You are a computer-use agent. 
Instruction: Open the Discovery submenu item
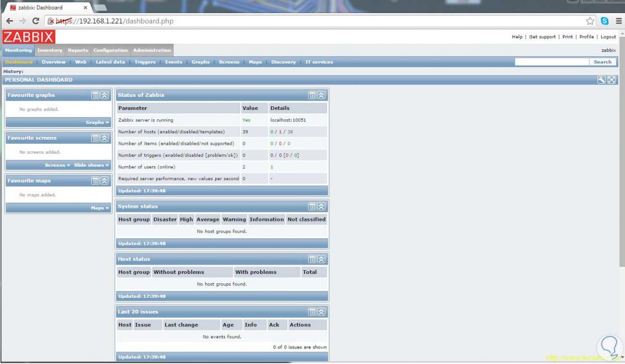pyautogui.click(x=283, y=62)
